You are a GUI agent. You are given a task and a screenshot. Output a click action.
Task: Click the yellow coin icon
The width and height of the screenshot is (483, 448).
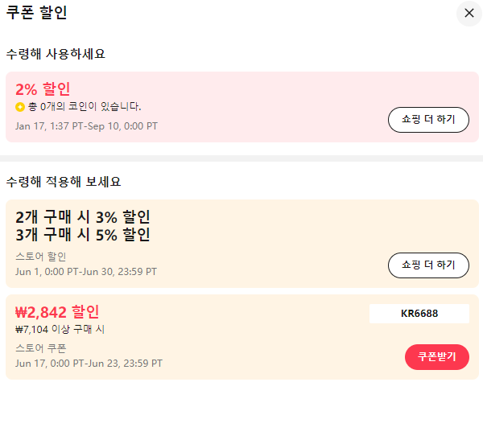(20, 107)
